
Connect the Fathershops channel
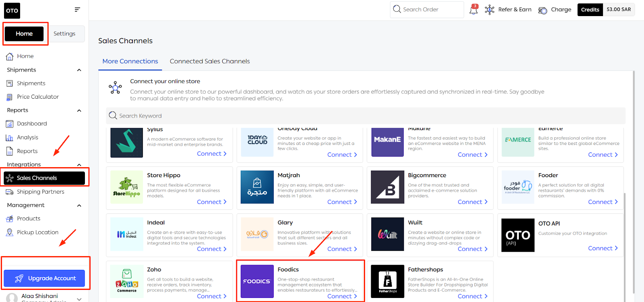[473, 296]
